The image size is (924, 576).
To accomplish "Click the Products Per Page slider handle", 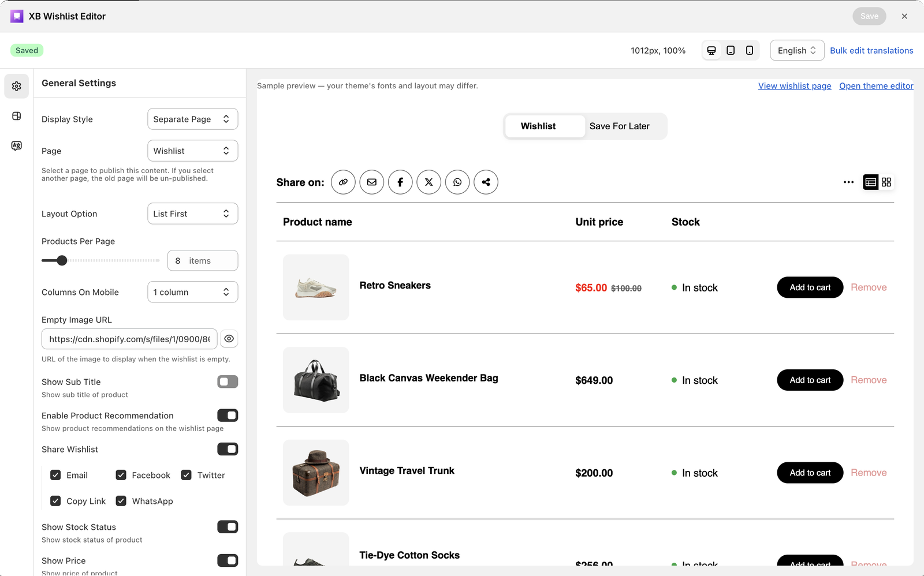I will pyautogui.click(x=62, y=260).
